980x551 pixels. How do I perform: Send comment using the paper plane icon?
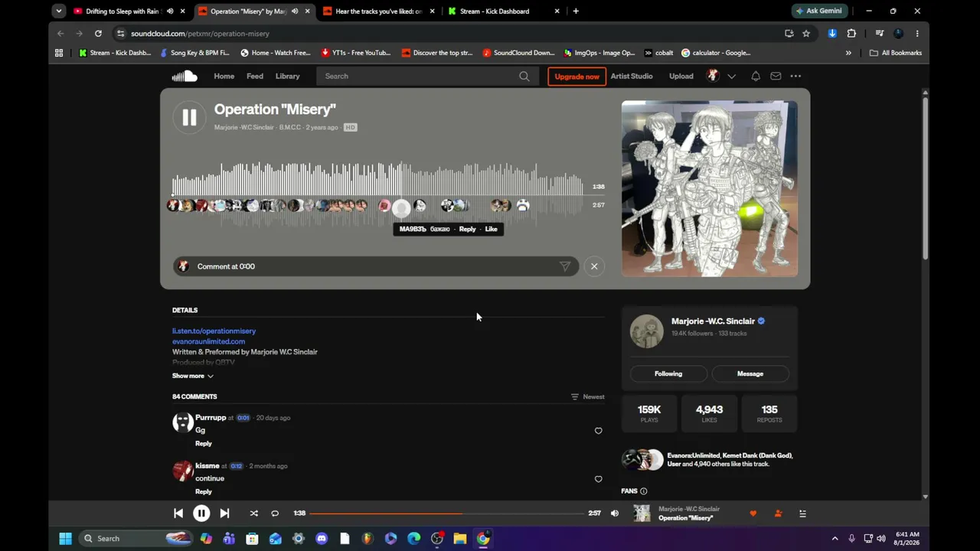(x=565, y=266)
